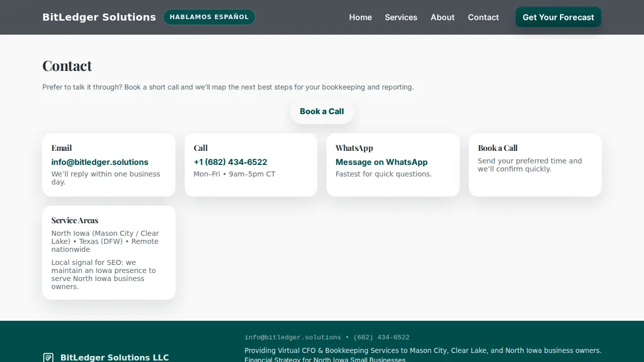Call the +1 (682) 434-6522 phone link
644x362 pixels.
click(230, 162)
